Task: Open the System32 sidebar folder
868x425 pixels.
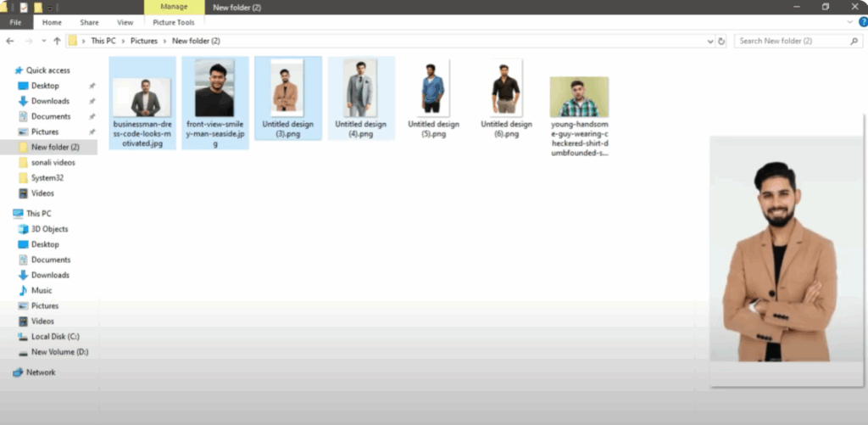Action: click(x=47, y=178)
